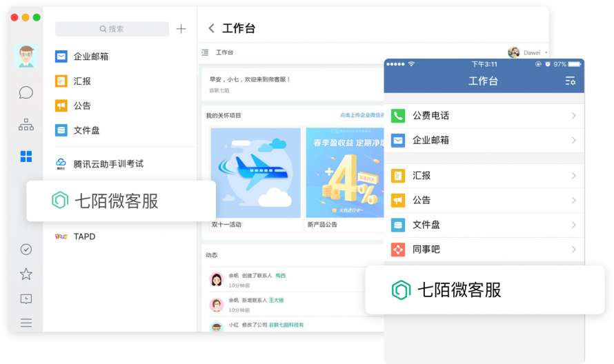Click the close window red button

[x=14, y=17]
